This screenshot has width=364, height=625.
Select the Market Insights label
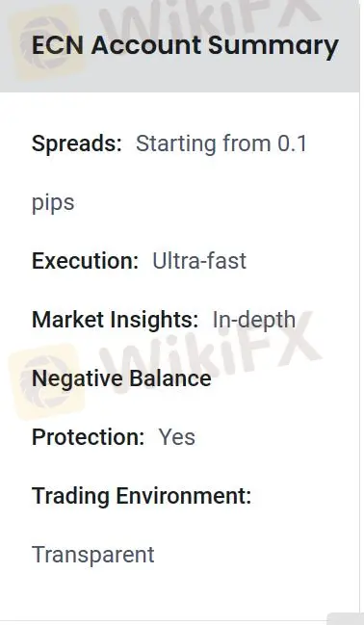pyautogui.click(x=115, y=320)
